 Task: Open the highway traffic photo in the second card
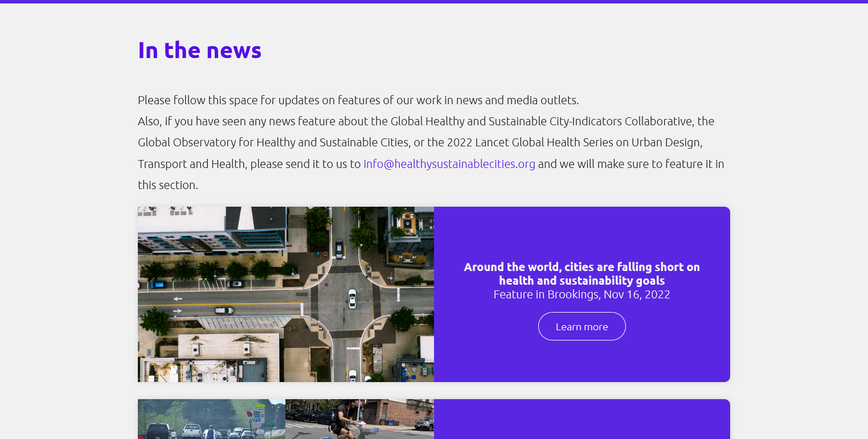(211, 419)
